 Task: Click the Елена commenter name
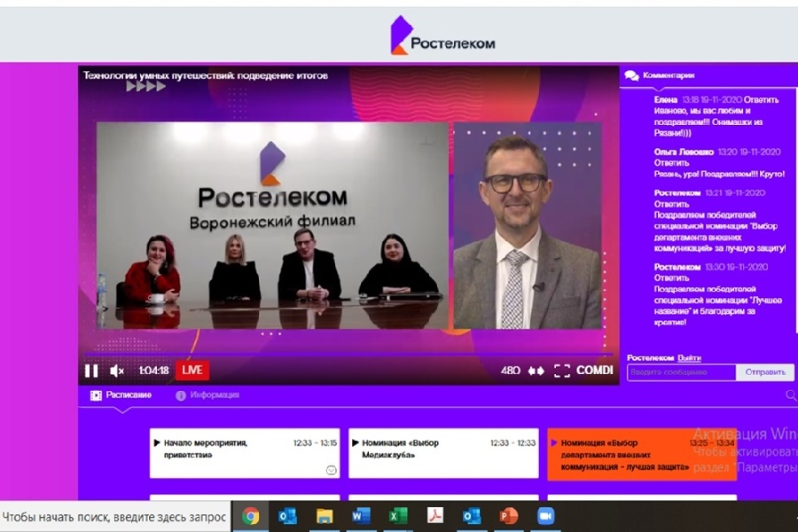click(666, 100)
